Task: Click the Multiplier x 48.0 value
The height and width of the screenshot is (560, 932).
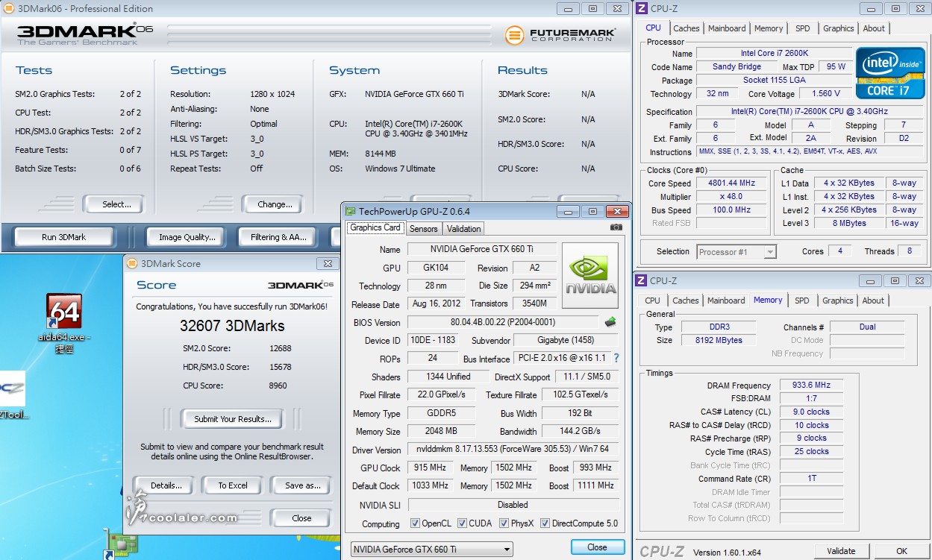Action: coord(732,196)
